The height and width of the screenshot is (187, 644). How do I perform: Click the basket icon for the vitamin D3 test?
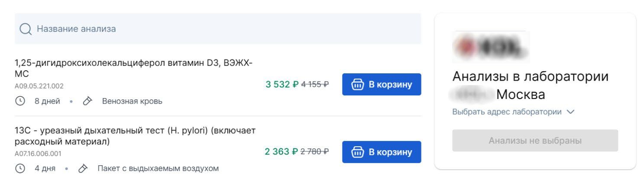[358, 84]
